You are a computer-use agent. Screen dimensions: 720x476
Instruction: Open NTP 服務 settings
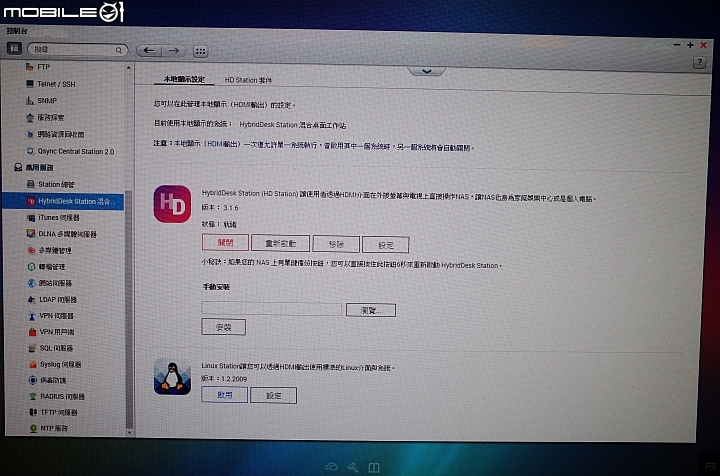coord(49,428)
